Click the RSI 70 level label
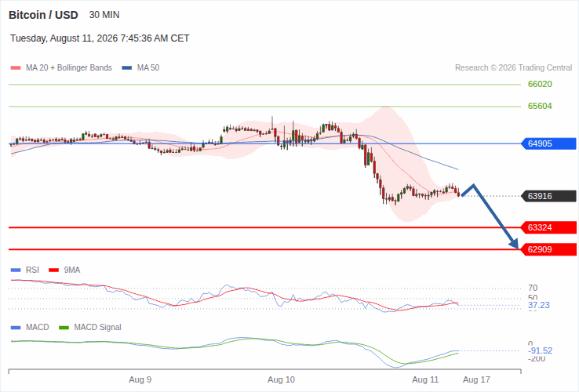 533,288
